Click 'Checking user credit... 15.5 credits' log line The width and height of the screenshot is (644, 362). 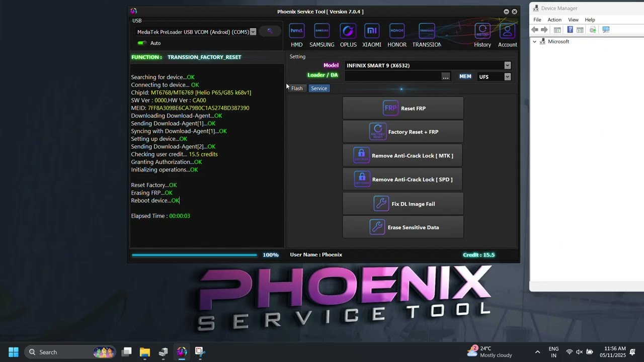pos(175,154)
